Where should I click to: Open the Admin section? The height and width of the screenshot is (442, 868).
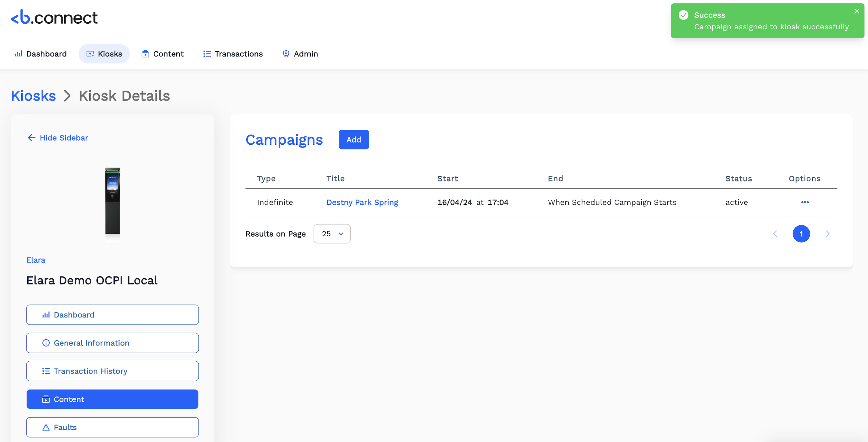[x=300, y=54]
